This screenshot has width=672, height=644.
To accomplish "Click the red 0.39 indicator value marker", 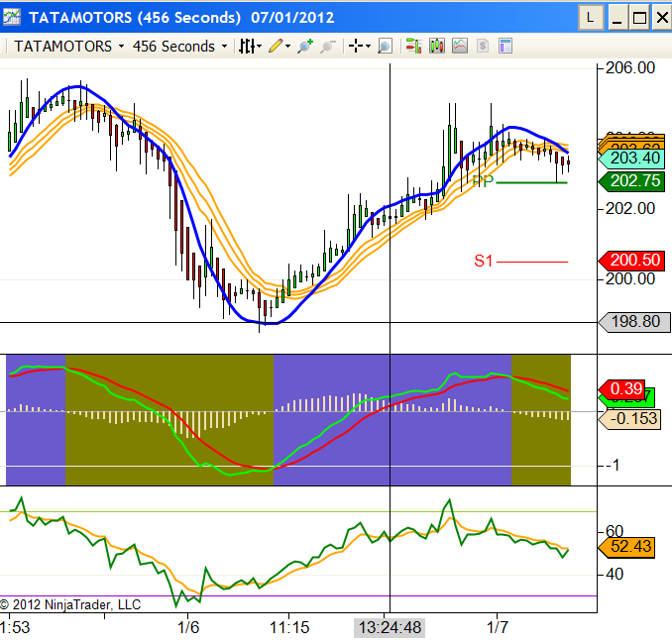I will click(621, 389).
